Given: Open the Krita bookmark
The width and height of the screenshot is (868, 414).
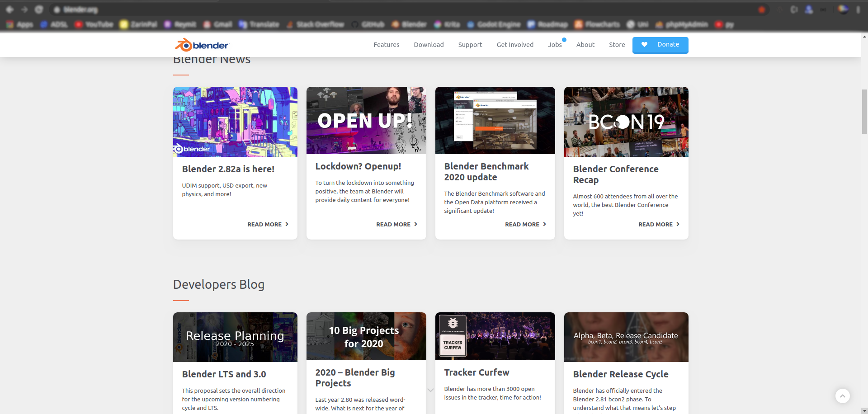Looking at the screenshot, I should (447, 24).
